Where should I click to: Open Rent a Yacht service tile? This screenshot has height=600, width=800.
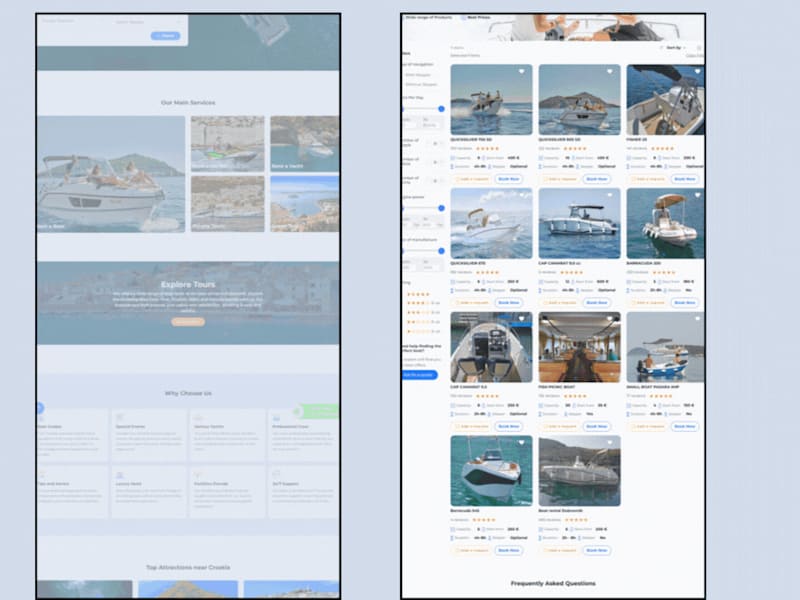pos(305,143)
